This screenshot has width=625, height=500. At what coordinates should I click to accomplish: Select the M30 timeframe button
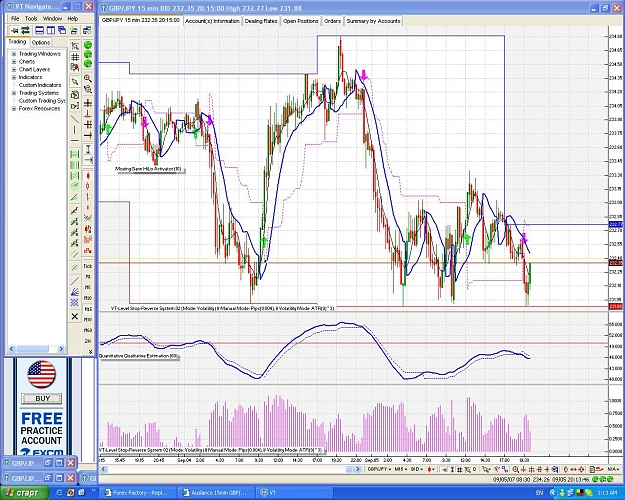(88, 320)
